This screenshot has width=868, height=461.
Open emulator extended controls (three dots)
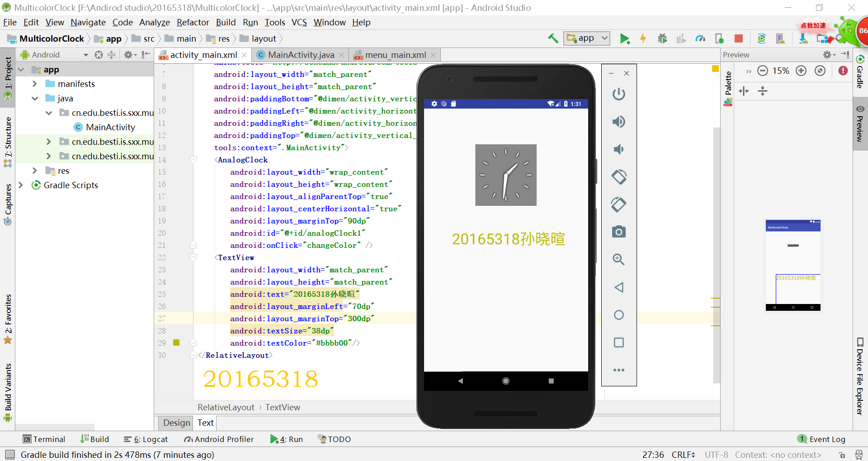point(619,370)
